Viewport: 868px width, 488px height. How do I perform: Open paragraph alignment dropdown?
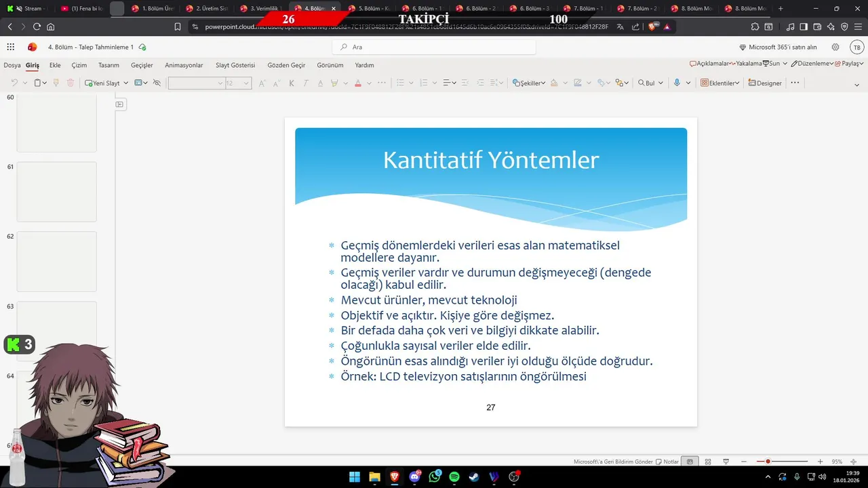(x=450, y=83)
